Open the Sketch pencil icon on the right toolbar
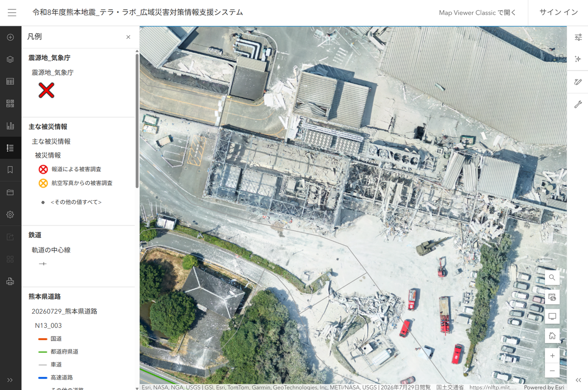 pos(578,82)
